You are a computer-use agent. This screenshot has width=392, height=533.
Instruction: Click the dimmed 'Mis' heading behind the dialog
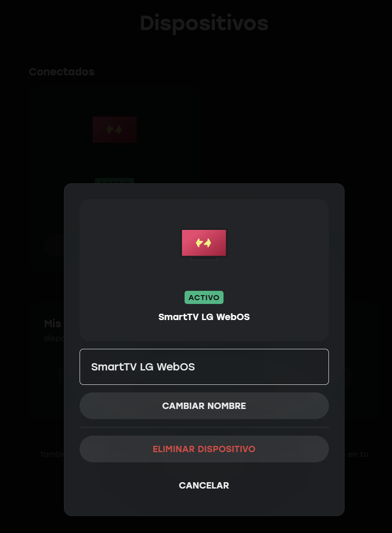[x=53, y=324]
